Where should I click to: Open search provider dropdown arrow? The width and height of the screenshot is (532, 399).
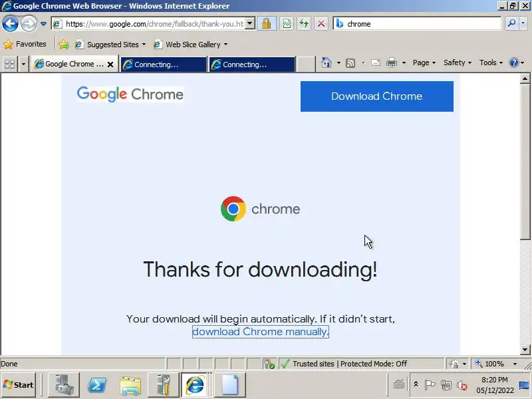click(x=523, y=24)
